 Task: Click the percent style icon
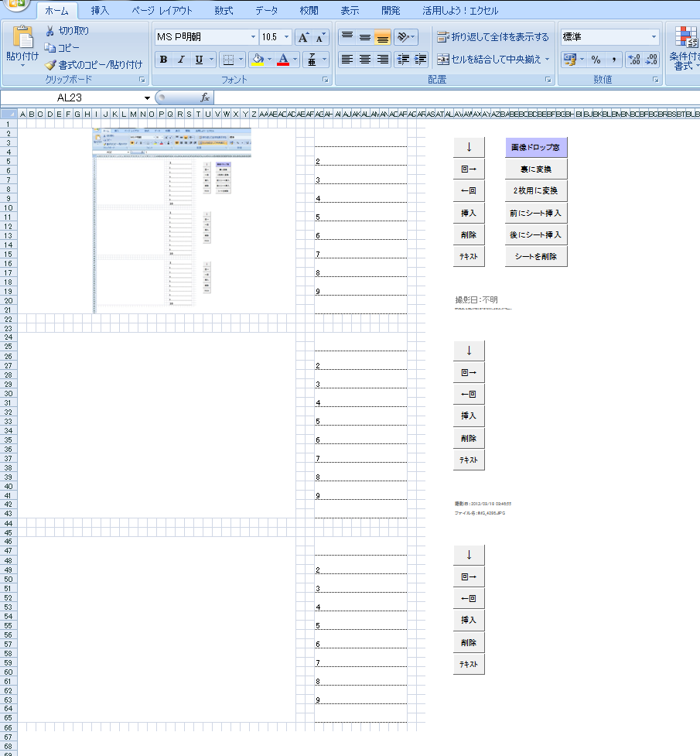coord(596,60)
